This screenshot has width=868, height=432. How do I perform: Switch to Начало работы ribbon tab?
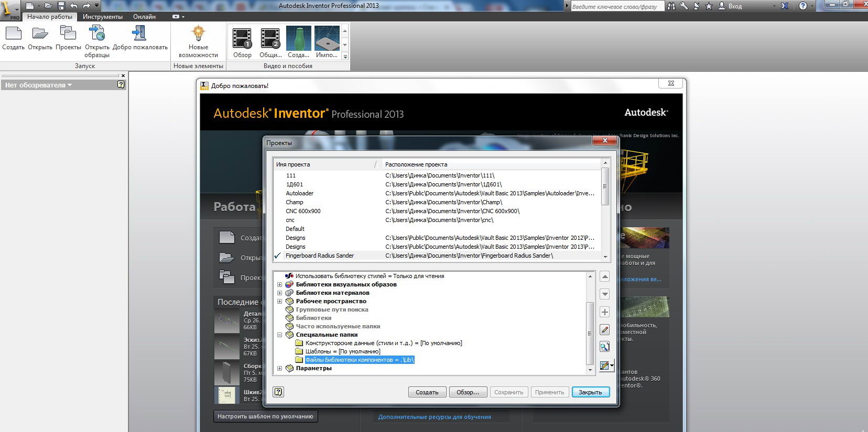(x=50, y=17)
